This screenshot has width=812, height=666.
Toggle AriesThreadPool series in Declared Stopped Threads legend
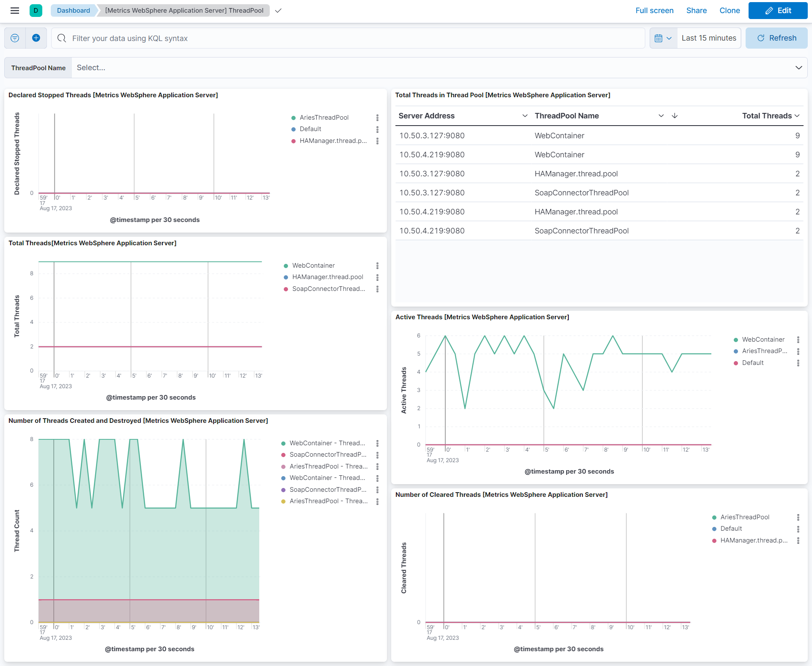pyautogui.click(x=324, y=118)
